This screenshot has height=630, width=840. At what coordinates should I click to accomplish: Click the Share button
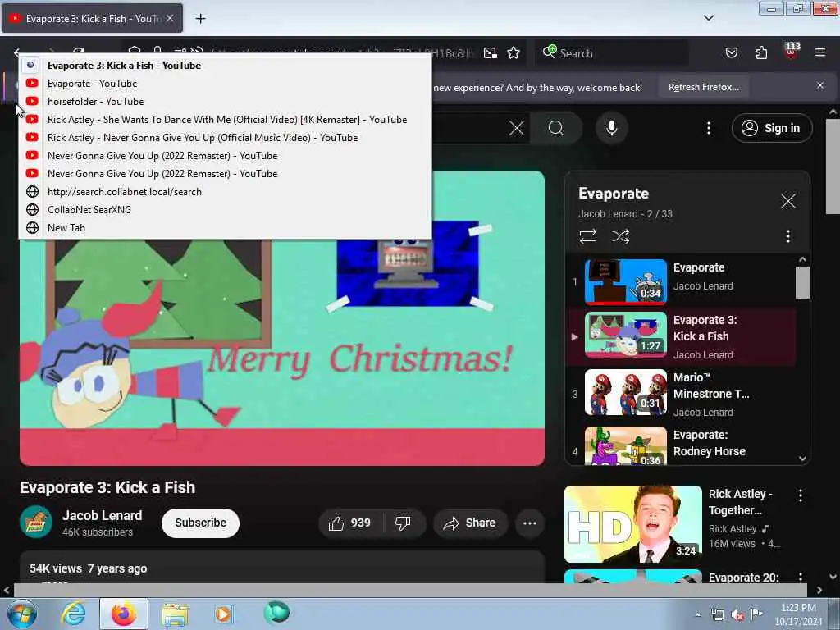469,523
